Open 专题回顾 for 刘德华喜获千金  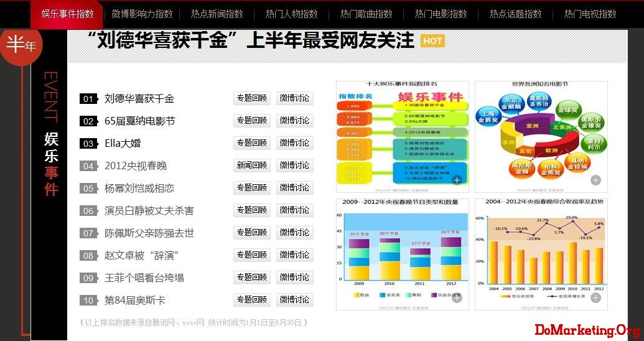point(252,98)
